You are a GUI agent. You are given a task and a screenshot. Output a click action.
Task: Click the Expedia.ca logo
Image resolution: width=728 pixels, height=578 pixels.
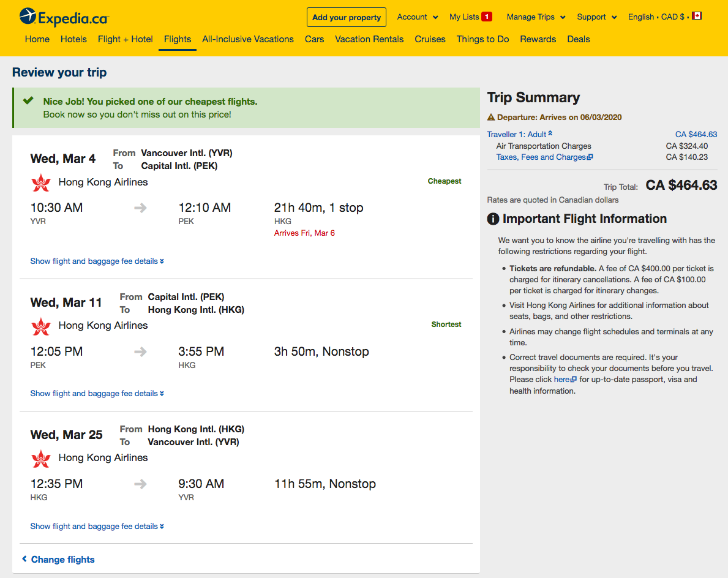[x=64, y=17]
